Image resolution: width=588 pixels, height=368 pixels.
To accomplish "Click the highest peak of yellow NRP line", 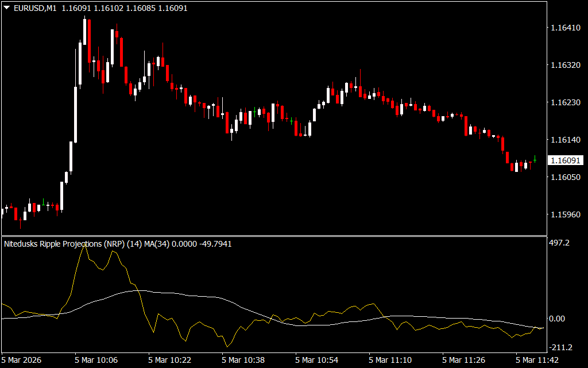I will click(85, 244).
